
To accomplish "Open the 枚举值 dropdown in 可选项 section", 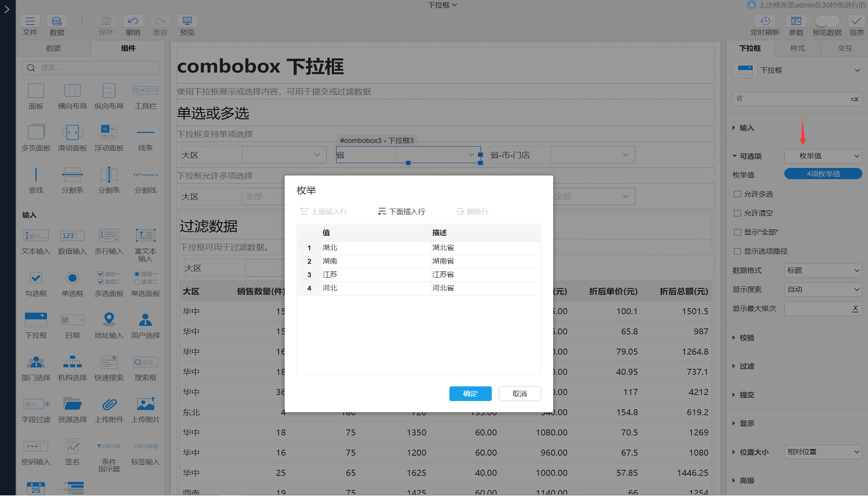I will (823, 157).
